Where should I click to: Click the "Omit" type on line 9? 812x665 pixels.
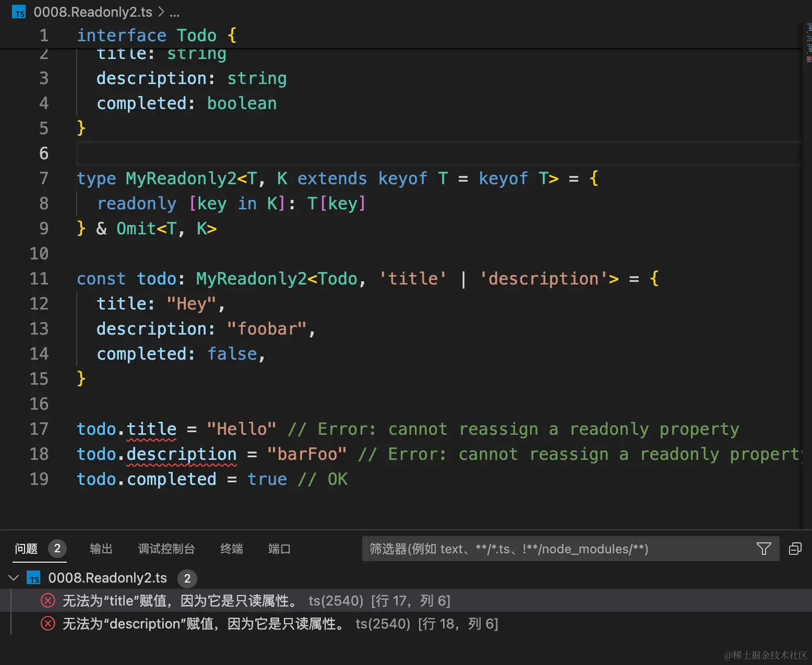click(136, 229)
